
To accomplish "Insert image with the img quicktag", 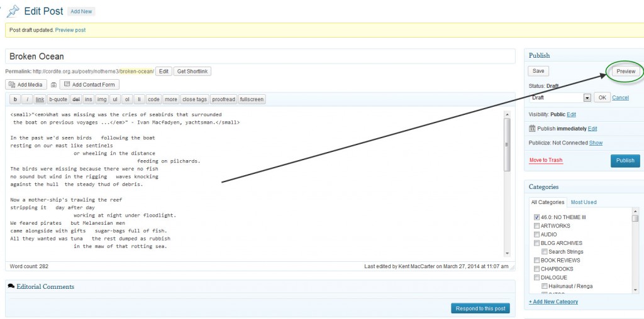I will coord(102,99).
